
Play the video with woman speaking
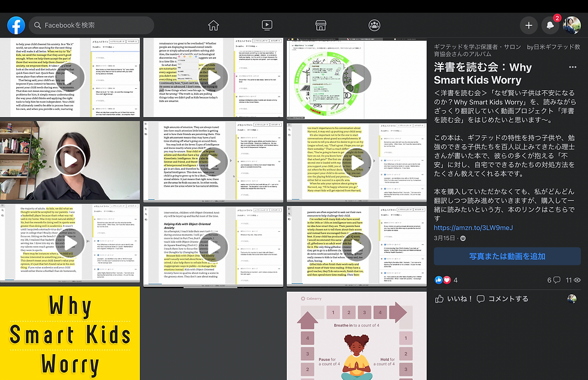tap(70, 160)
